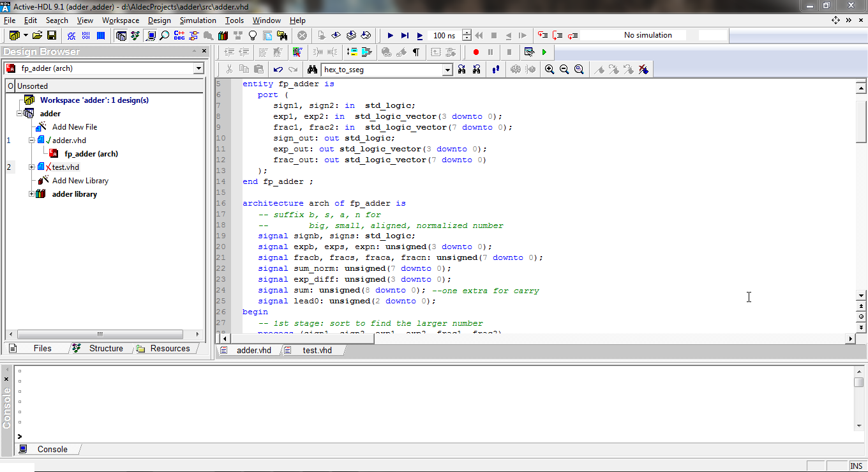Adjust the 100 ns time stepper arrows
This screenshot has height=472, width=868.
[467, 35]
